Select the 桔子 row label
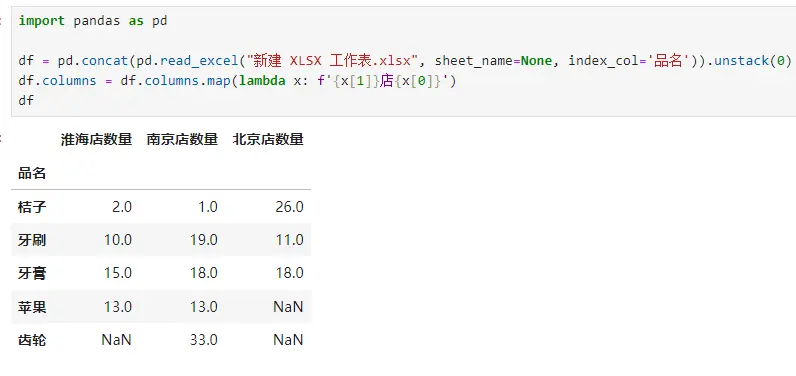 coord(32,207)
